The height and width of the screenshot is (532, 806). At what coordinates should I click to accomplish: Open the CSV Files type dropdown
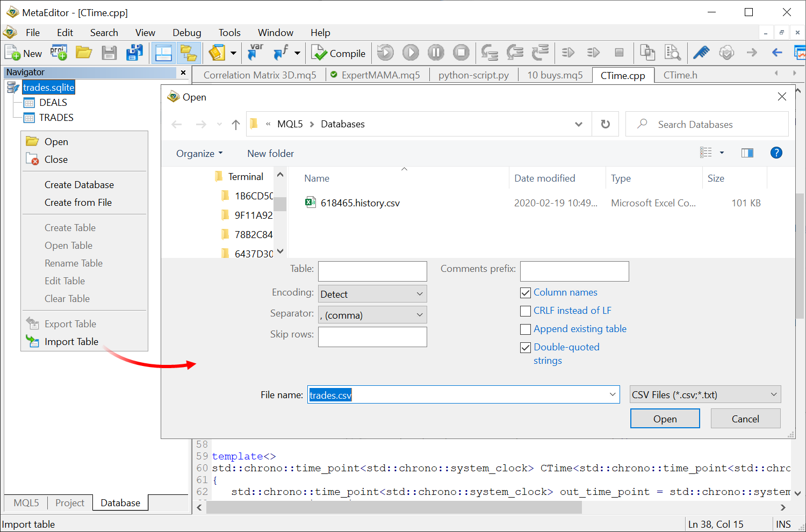pyautogui.click(x=705, y=395)
